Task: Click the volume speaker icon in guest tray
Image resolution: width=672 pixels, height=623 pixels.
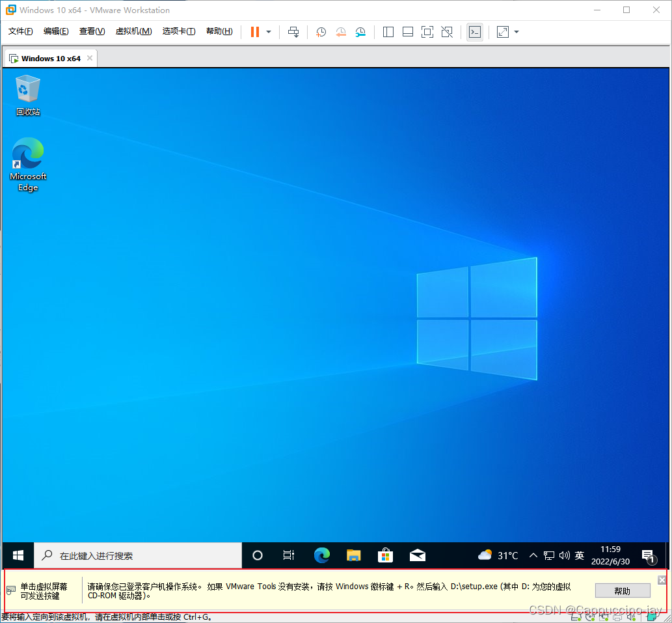Action: 565,556
